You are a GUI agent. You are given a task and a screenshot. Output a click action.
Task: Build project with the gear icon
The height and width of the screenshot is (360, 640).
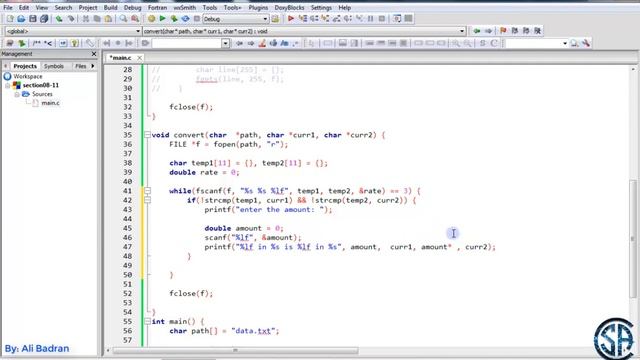151,19
